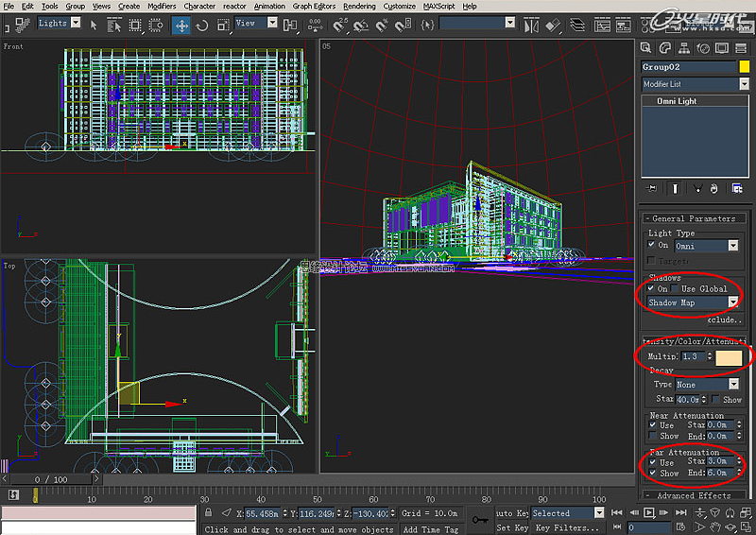Open the Rendering menu
Viewport: 756px width, 535px height.
(359, 6)
